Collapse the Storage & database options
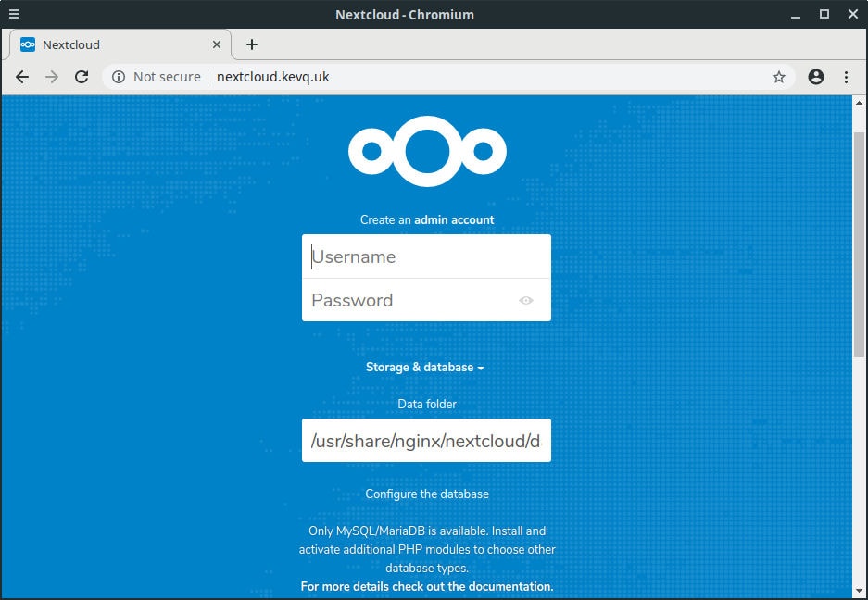 tap(426, 367)
